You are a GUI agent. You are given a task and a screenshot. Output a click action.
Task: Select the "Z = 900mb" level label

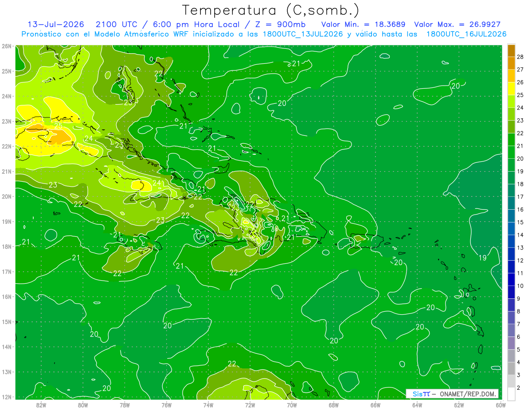coord(280,24)
